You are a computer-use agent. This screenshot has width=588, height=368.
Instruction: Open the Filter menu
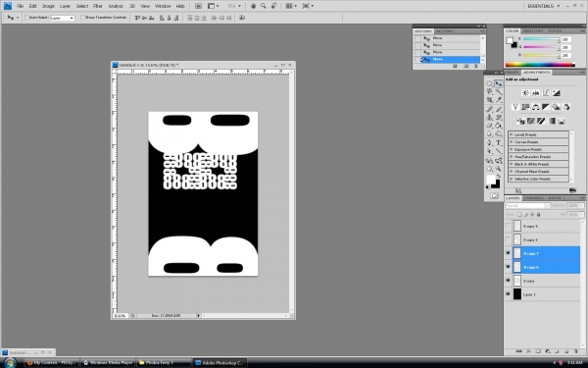[98, 6]
